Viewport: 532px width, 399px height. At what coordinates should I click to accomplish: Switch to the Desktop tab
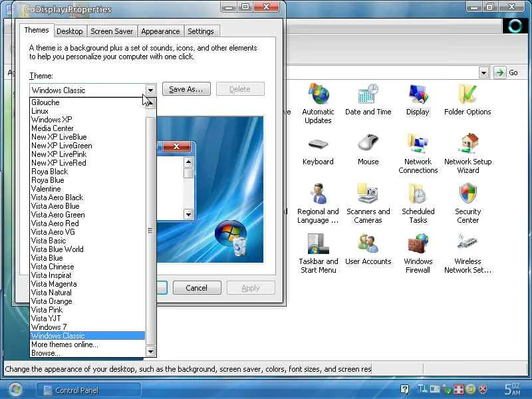click(x=70, y=31)
